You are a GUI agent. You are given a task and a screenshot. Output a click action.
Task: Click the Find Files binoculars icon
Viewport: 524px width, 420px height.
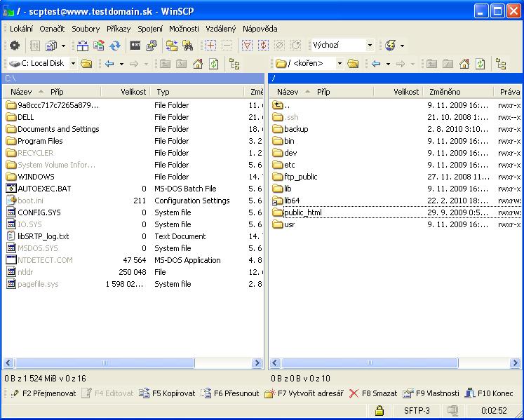188,46
